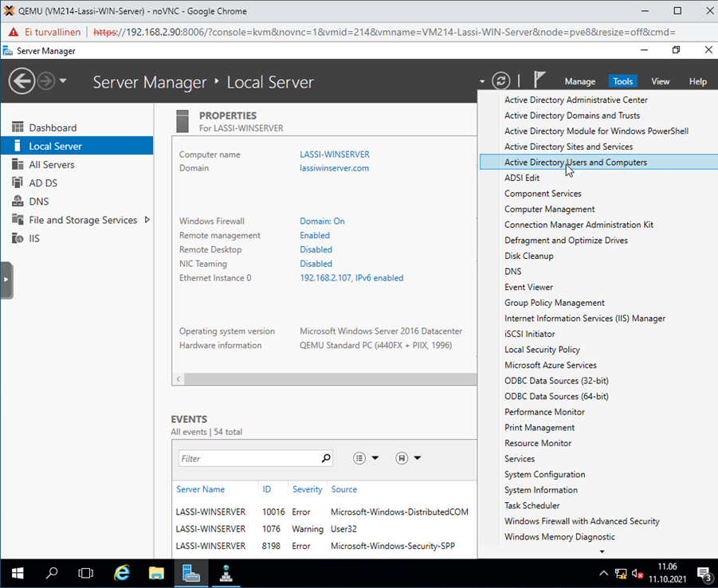Open the Manage menu
The width and height of the screenshot is (718, 588).
click(579, 81)
